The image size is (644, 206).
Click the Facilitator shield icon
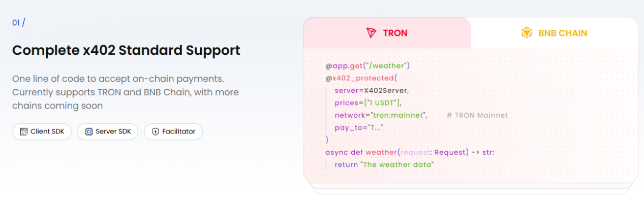pos(155,131)
